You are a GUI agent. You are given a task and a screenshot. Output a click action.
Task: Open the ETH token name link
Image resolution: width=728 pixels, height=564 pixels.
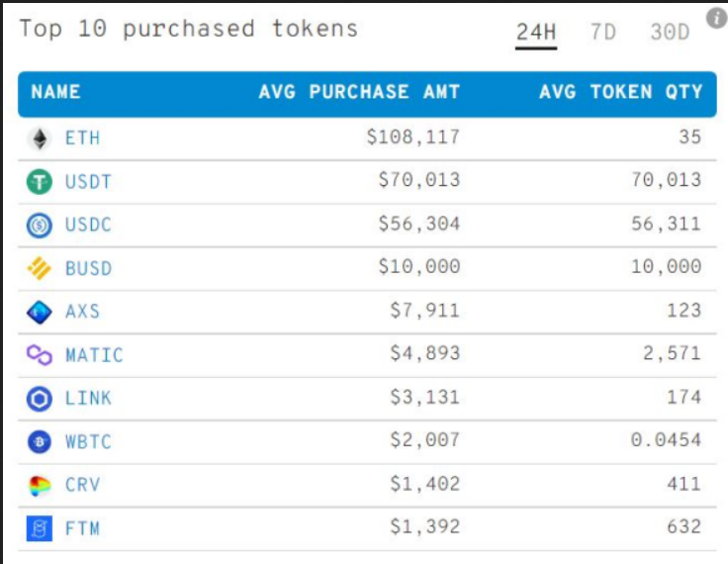83,139
